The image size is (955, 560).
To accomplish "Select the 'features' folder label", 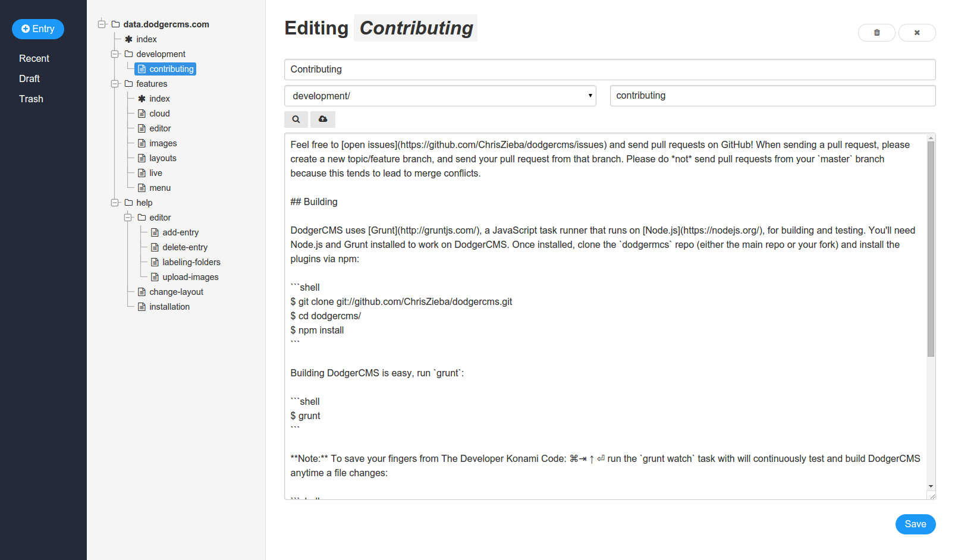I will click(152, 84).
